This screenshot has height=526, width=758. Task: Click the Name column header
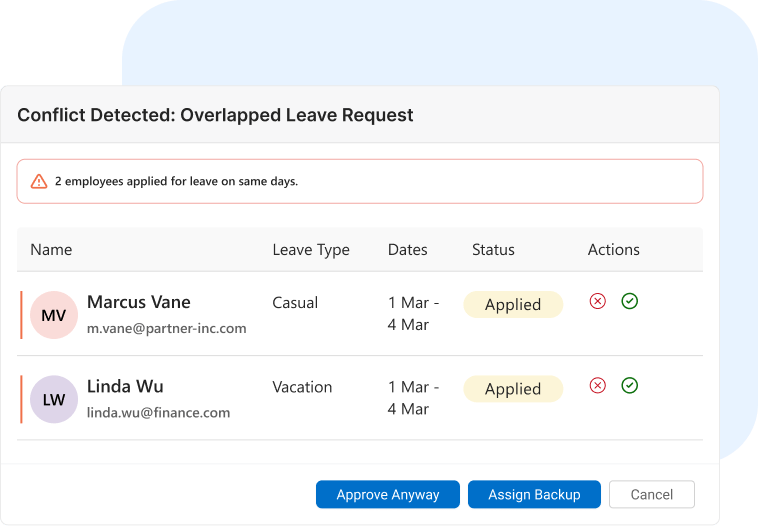[x=51, y=250]
